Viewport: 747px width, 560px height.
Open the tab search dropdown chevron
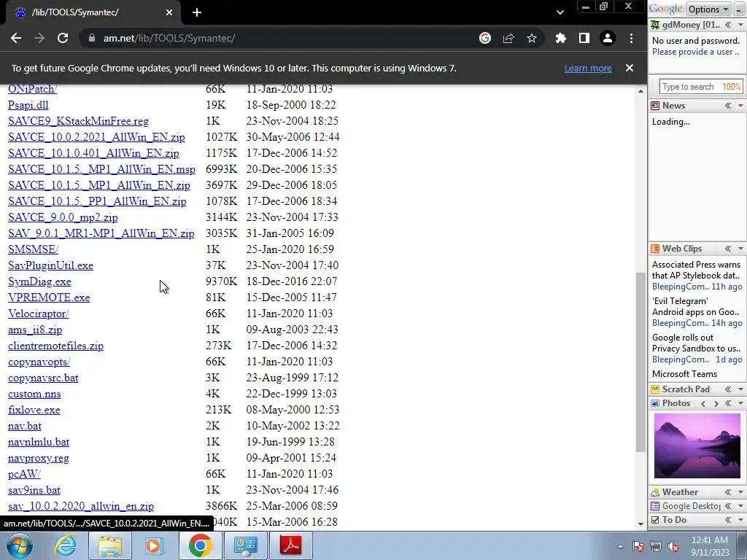pos(560,12)
